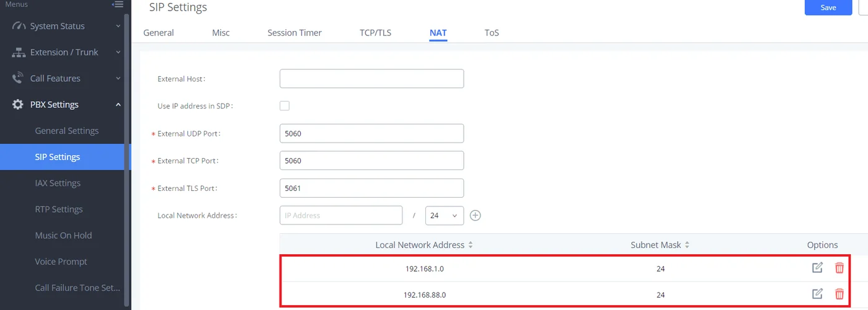Open Music On Hold settings
This screenshot has width=868, height=310.
63,235
